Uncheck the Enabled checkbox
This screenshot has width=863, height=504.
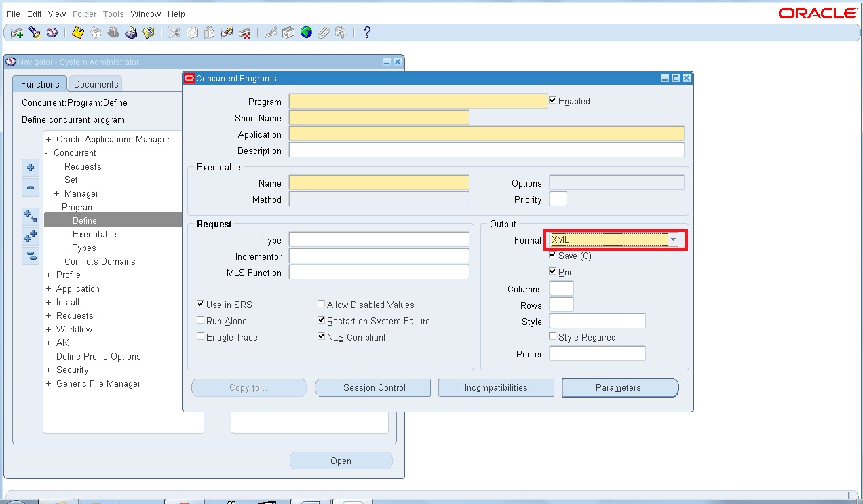553,100
